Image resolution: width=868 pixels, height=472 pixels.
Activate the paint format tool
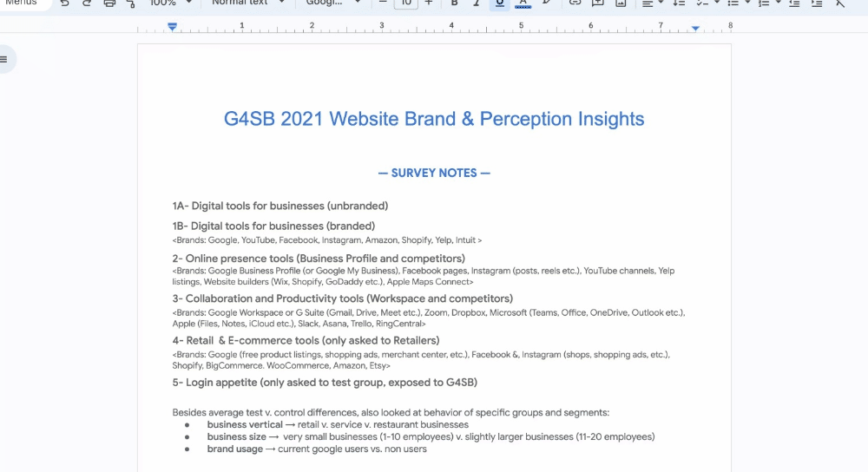tap(131, 3)
